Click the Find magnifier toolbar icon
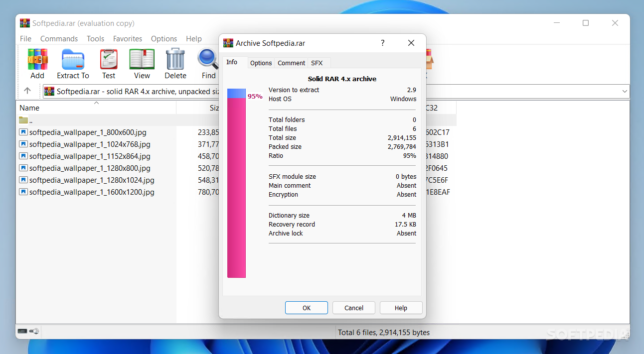644x354 pixels. click(x=208, y=59)
